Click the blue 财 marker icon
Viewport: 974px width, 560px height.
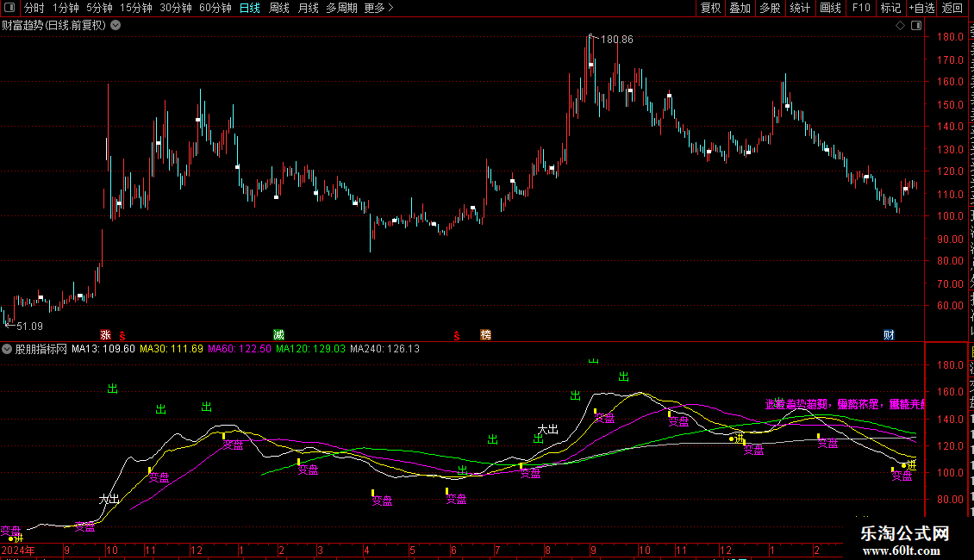point(889,335)
